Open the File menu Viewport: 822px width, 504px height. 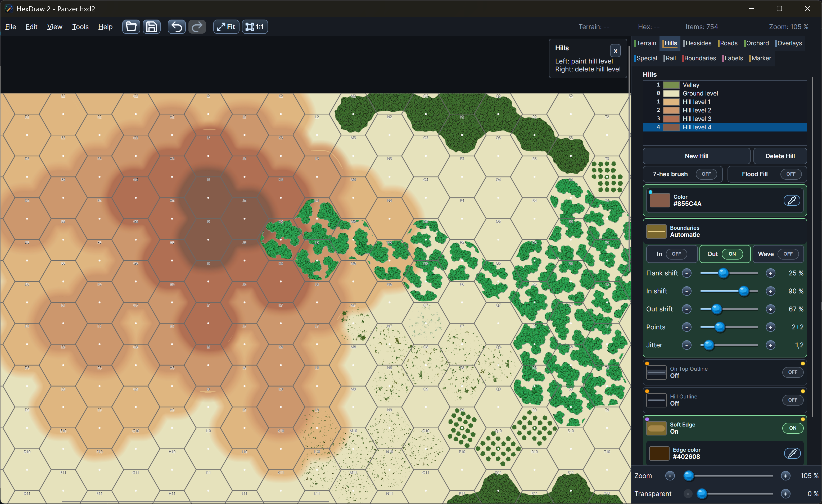pos(11,27)
